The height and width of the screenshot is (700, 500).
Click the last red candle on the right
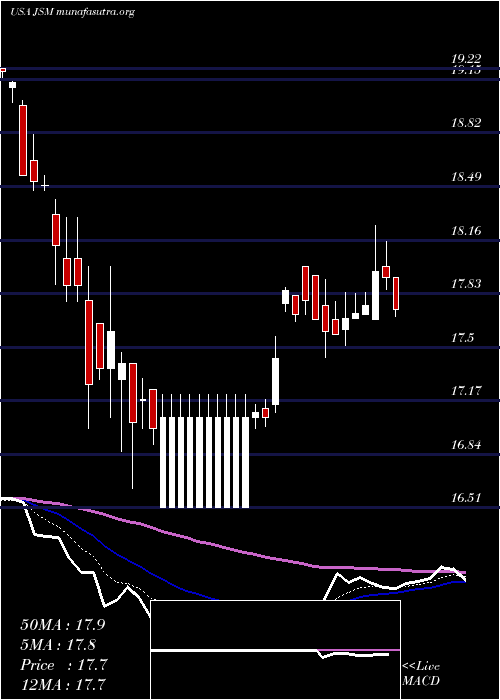coord(396,293)
